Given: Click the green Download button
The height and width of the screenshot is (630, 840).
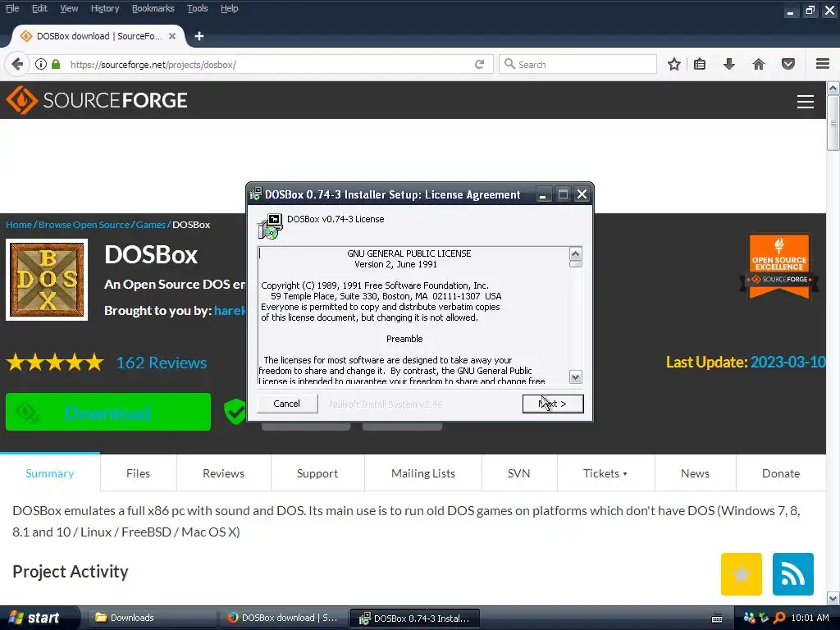Looking at the screenshot, I should click(x=108, y=412).
